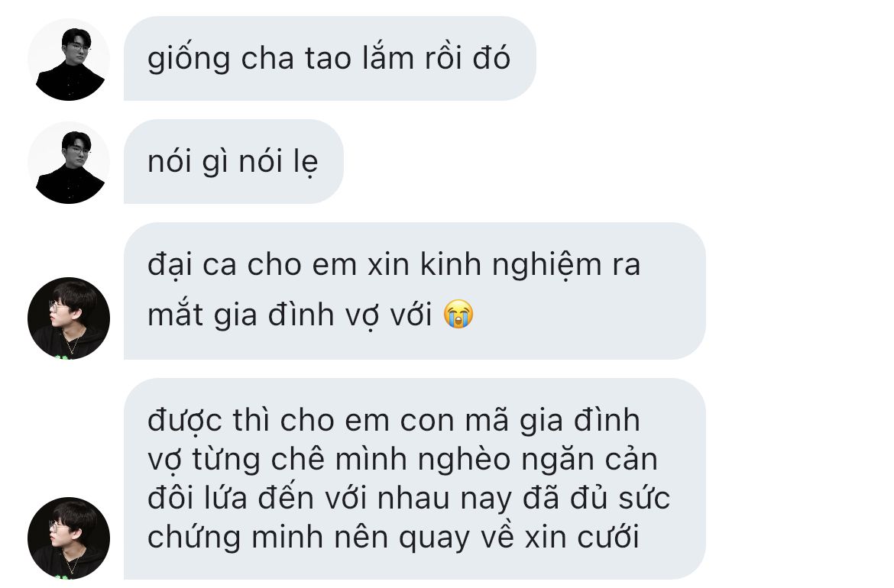894x588 pixels.
Task: Click the text line "mắt gia đình vợ với"
Action: point(290,315)
